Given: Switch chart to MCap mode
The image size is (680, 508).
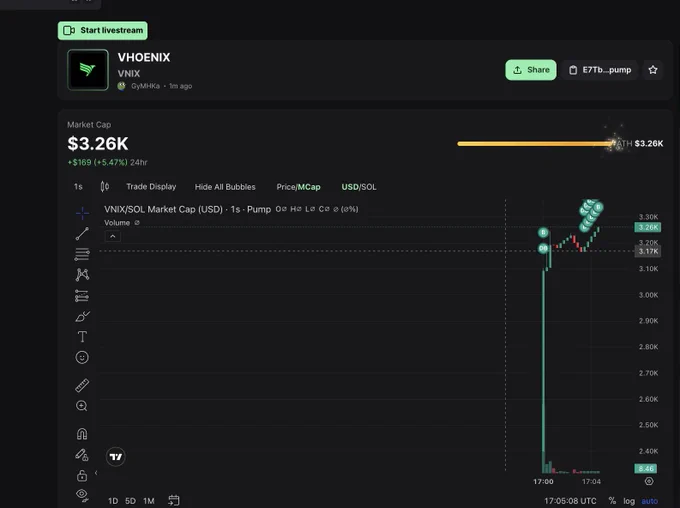Looking at the screenshot, I should [x=309, y=187].
